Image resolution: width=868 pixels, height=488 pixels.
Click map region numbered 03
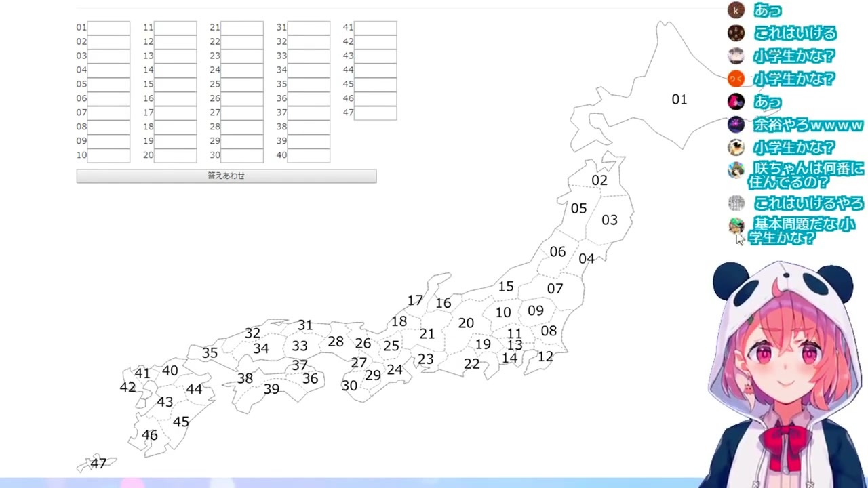point(609,220)
